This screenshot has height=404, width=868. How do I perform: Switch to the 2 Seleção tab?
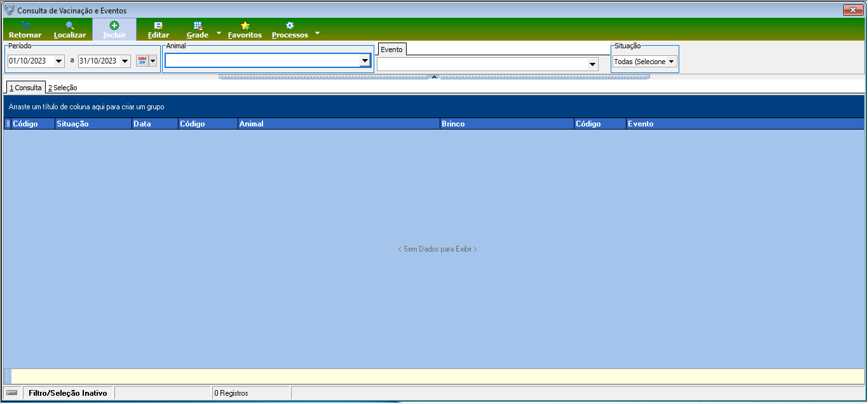point(62,88)
